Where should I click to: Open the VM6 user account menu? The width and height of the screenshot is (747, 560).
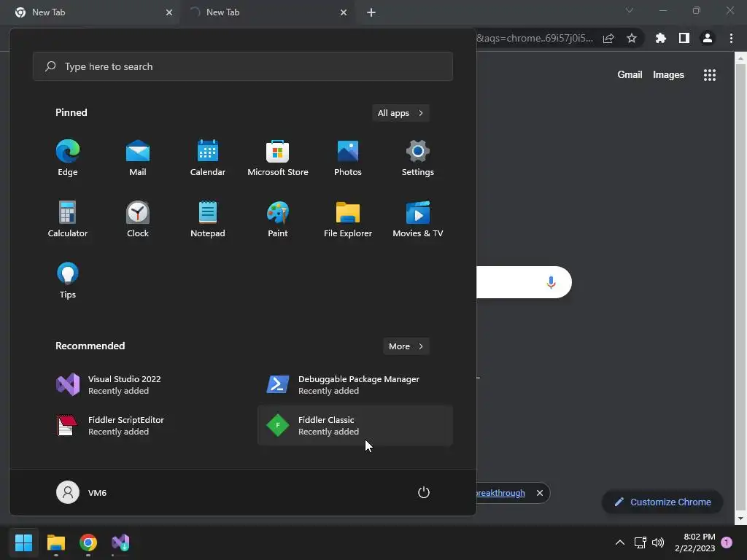tap(82, 492)
